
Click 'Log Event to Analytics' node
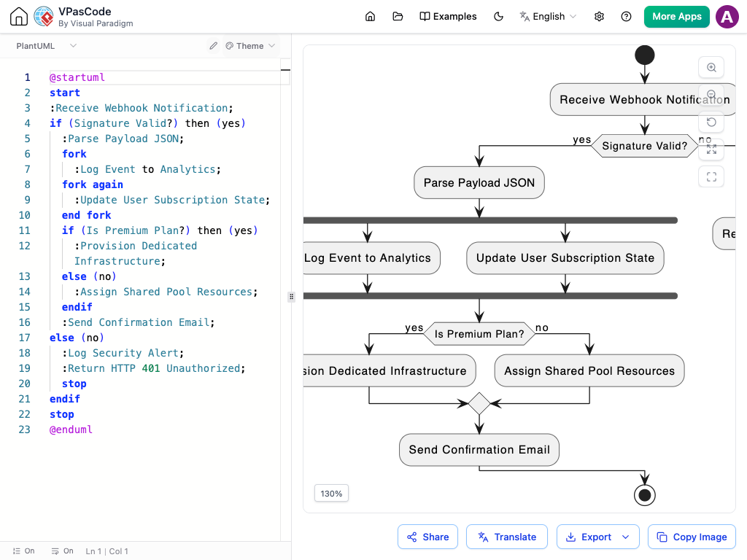(x=371, y=258)
